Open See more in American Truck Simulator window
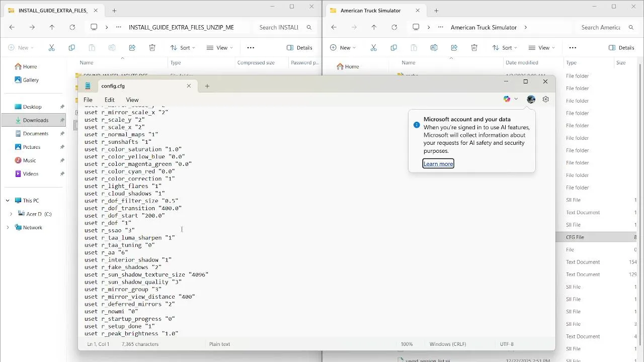This screenshot has width=644, height=362. point(573,48)
